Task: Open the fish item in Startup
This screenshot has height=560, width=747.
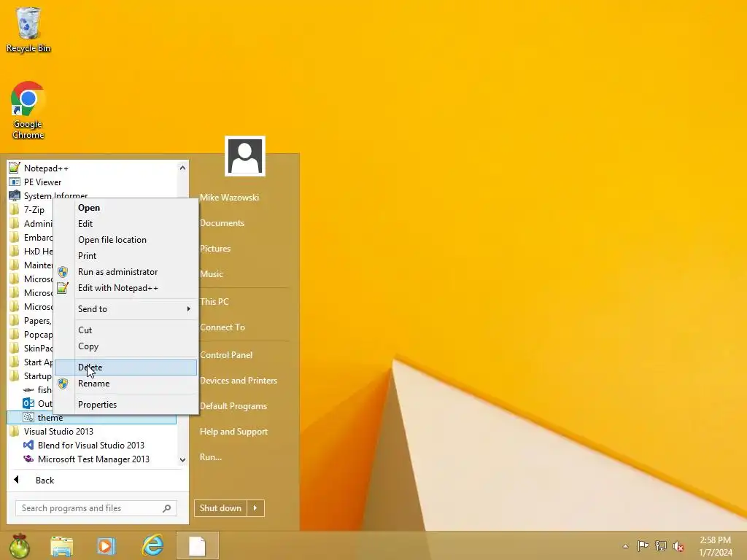Action: [38, 390]
